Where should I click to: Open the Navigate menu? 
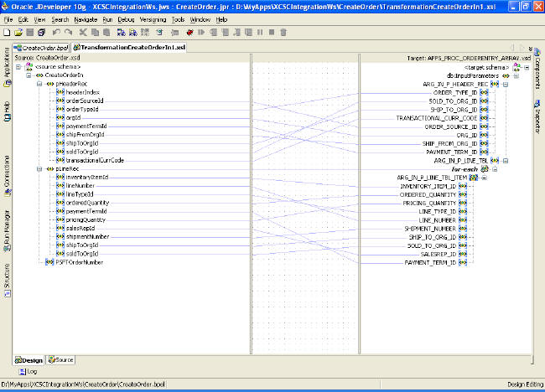tap(86, 18)
